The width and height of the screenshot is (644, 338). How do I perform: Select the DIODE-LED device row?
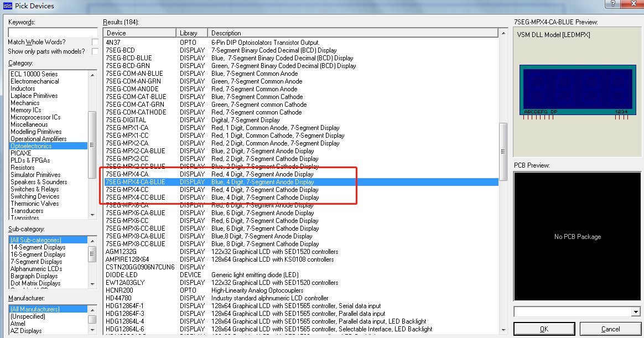pos(123,275)
